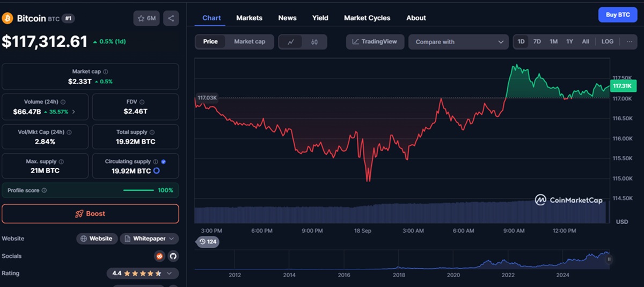Click the 117.31K current price label

click(x=623, y=86)
